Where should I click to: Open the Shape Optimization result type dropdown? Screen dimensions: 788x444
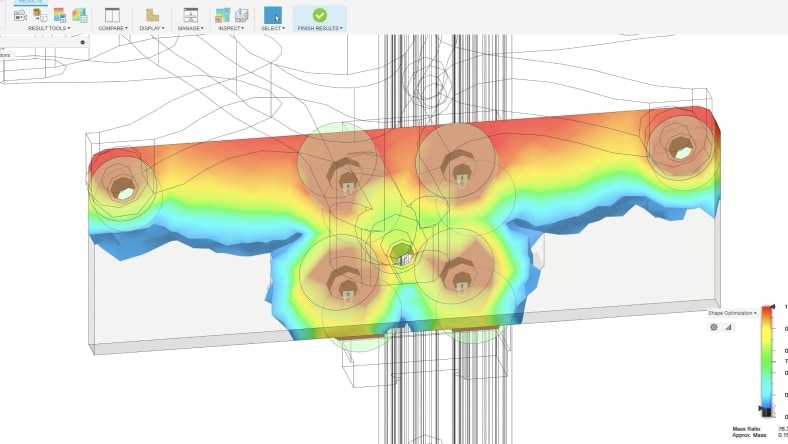point(732,313)
